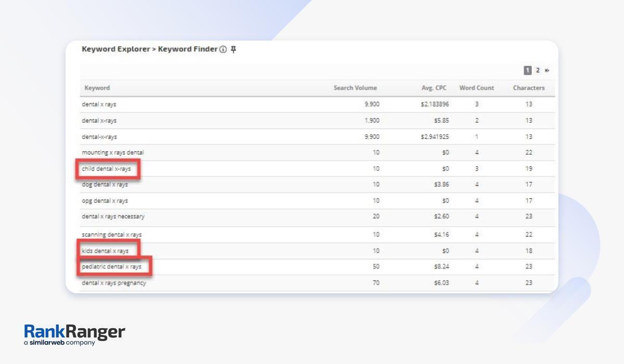This screenshot has width=624, height=364.
Task: Select the 'pediatric dental x rays' keyword
Action: pos(111,267)
